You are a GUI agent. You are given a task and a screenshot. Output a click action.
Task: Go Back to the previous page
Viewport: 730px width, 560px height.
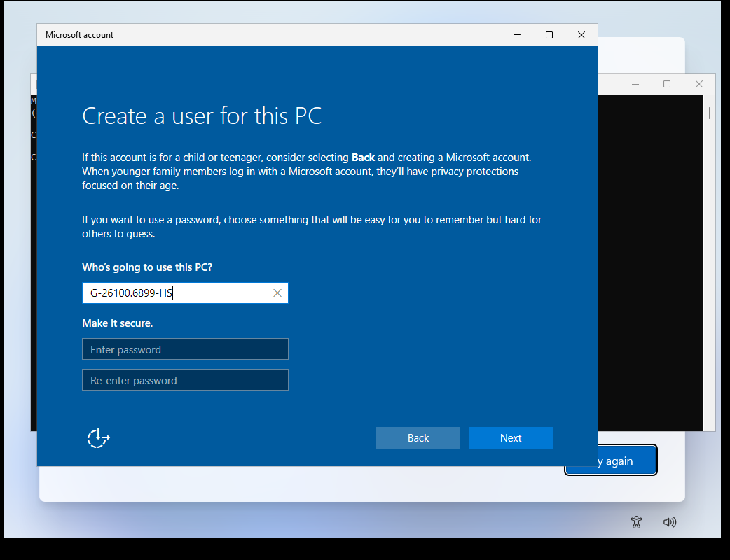418,438
